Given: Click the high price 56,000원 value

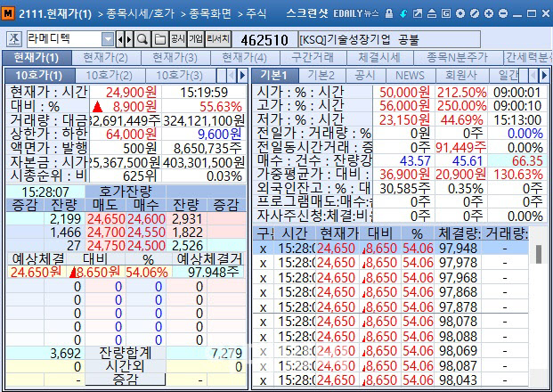Looking at the screenshot, I should pyautogui.click(x=404, y=106).
